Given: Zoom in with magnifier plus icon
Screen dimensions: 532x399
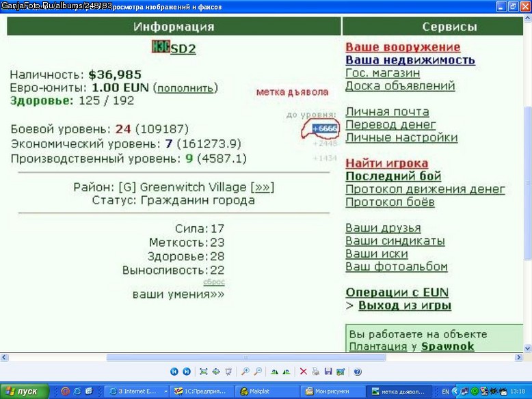Looking at the screenshot, I should (x=245, y=372).
